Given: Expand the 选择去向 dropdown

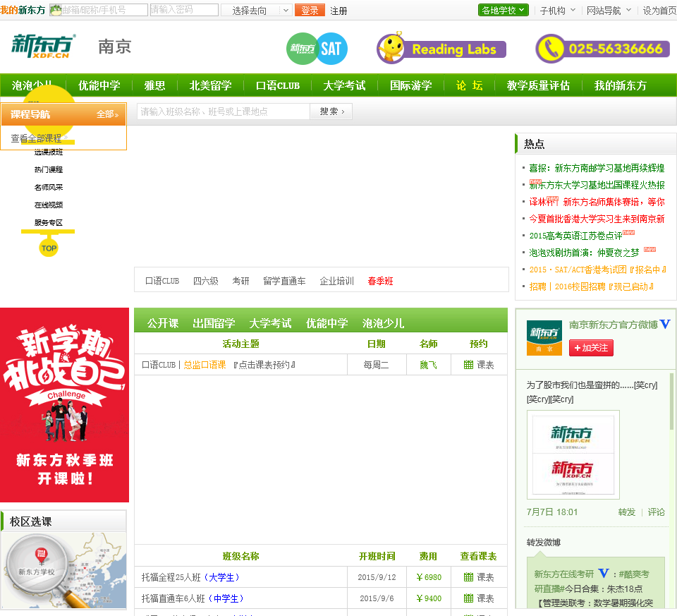Looking at the screenshot, I should coord(257,11).
